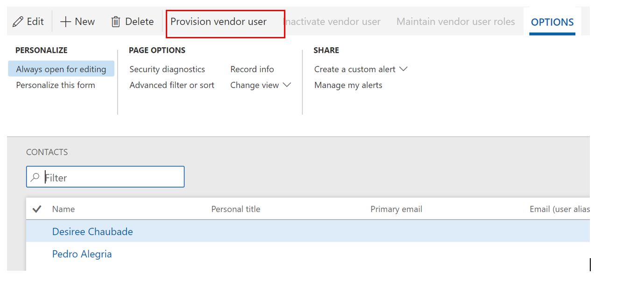The height and width of the screenshot is (289, 644).
Task: Open Manage my alerts
Action: coord(348,85)
